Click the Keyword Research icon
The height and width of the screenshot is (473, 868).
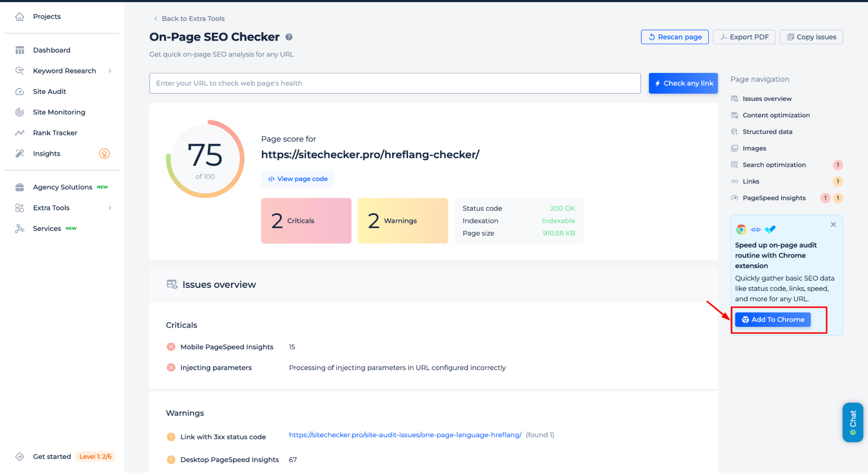click(x=20, y=71)
